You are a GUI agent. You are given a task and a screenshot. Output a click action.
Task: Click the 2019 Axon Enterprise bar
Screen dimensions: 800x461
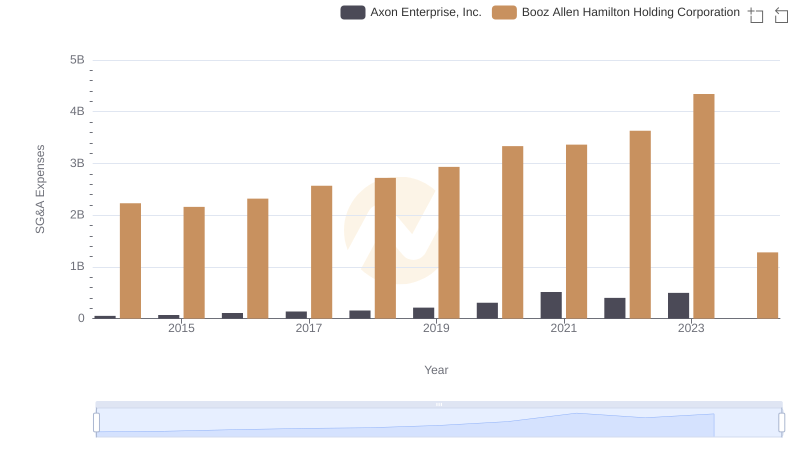(x=423, y=313)
